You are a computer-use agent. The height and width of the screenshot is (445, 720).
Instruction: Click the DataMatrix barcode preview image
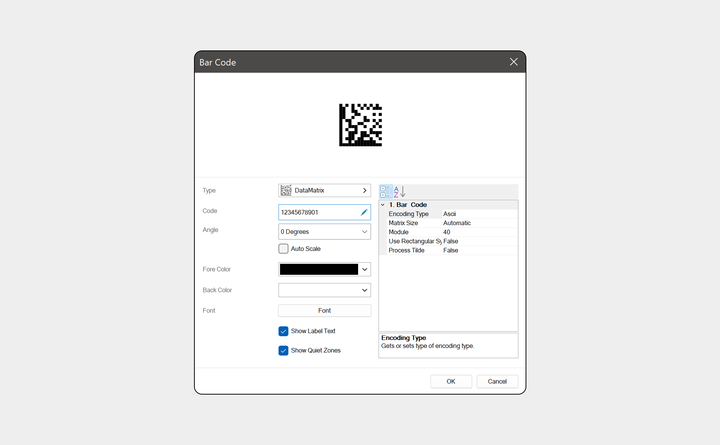[x=360, y=125]
